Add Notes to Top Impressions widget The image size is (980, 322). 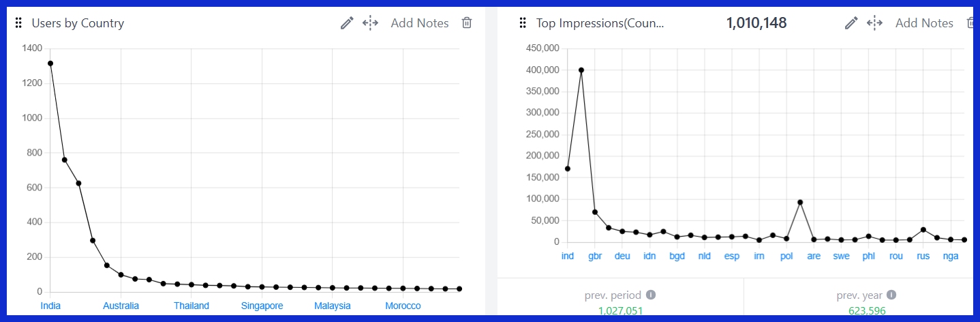point(924,23)
